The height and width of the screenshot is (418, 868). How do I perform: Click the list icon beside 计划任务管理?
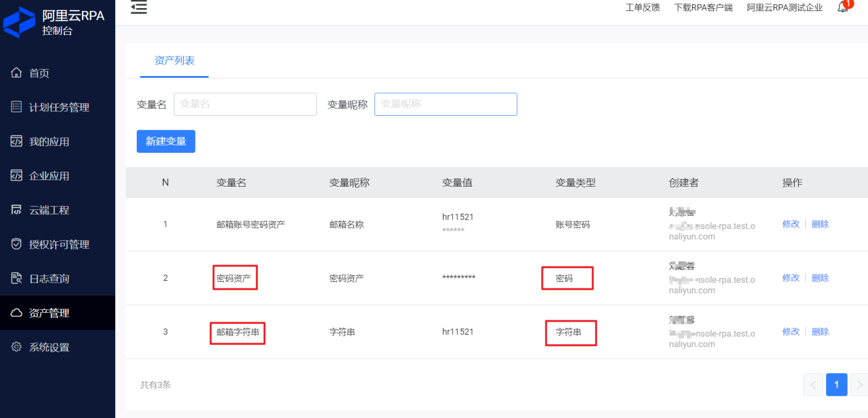[x=16, y=107]
